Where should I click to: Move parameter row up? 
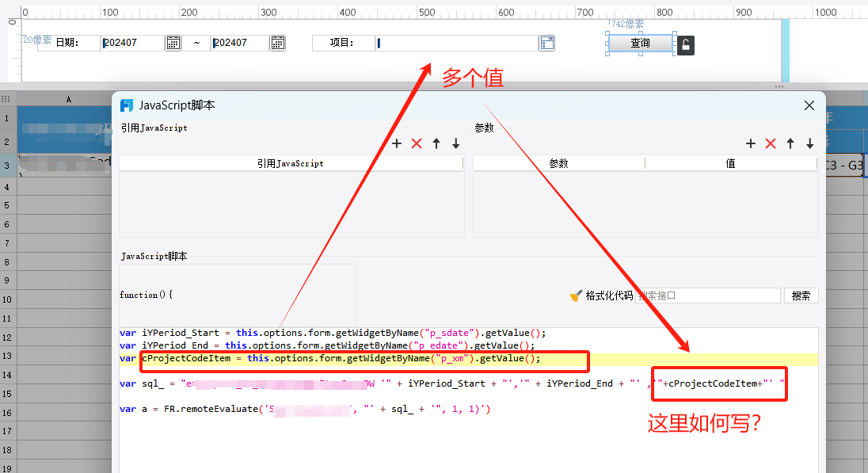pos(790,143)
